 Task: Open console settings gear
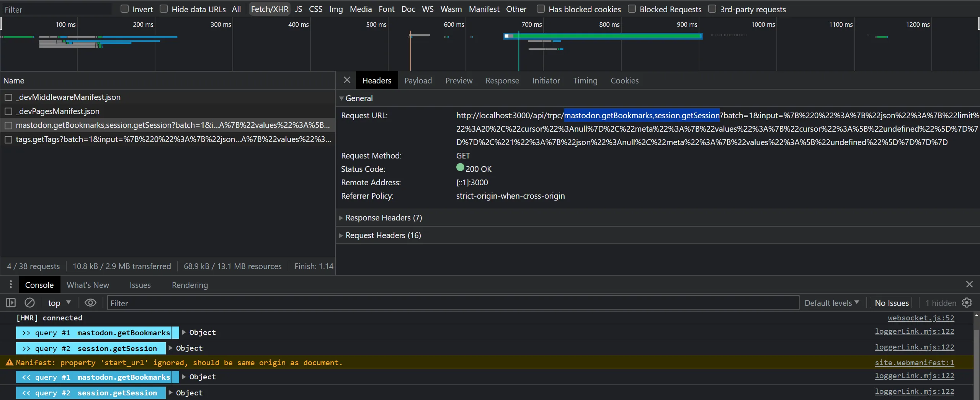(967, 303)
